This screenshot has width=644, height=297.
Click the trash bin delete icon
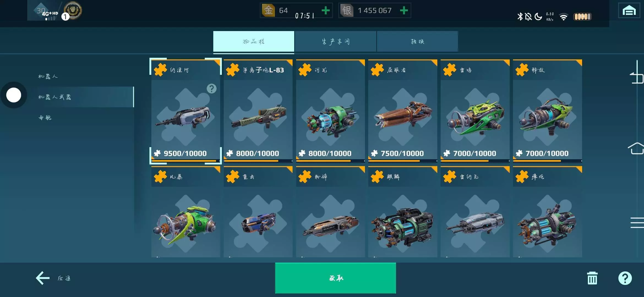point(592,278)
